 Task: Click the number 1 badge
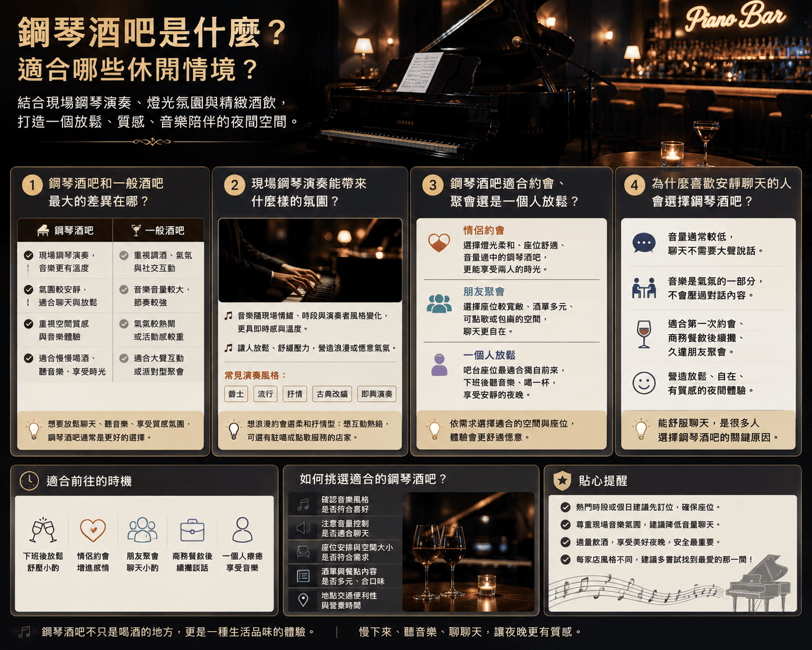pyautogui.click(x=32, y=185)
